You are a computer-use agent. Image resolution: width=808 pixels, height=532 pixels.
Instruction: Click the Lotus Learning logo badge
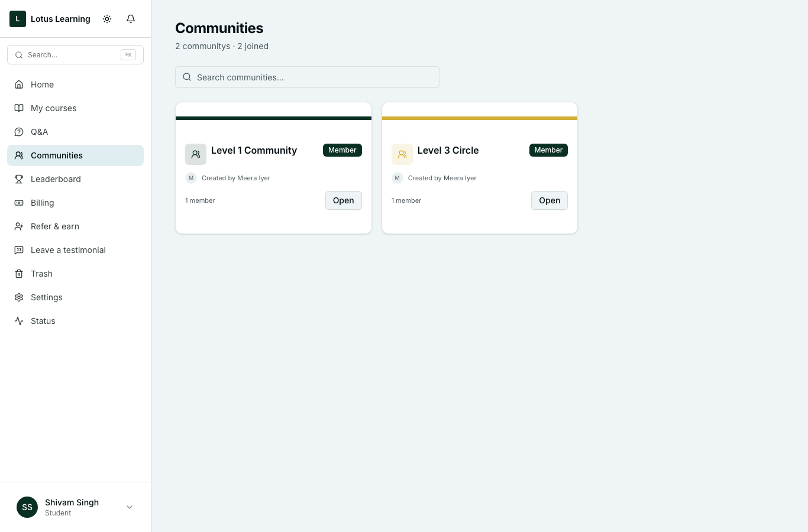pyautogui.click(x=18, y=19)
